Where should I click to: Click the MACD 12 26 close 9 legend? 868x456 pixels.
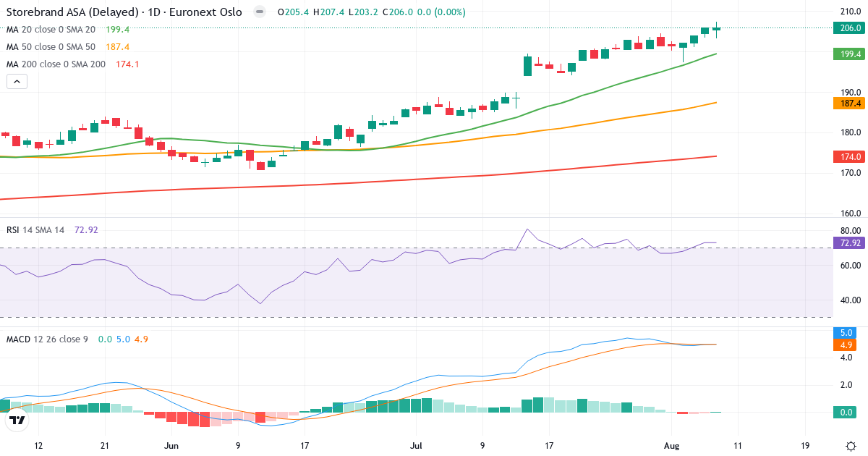[x=47, y=339]
